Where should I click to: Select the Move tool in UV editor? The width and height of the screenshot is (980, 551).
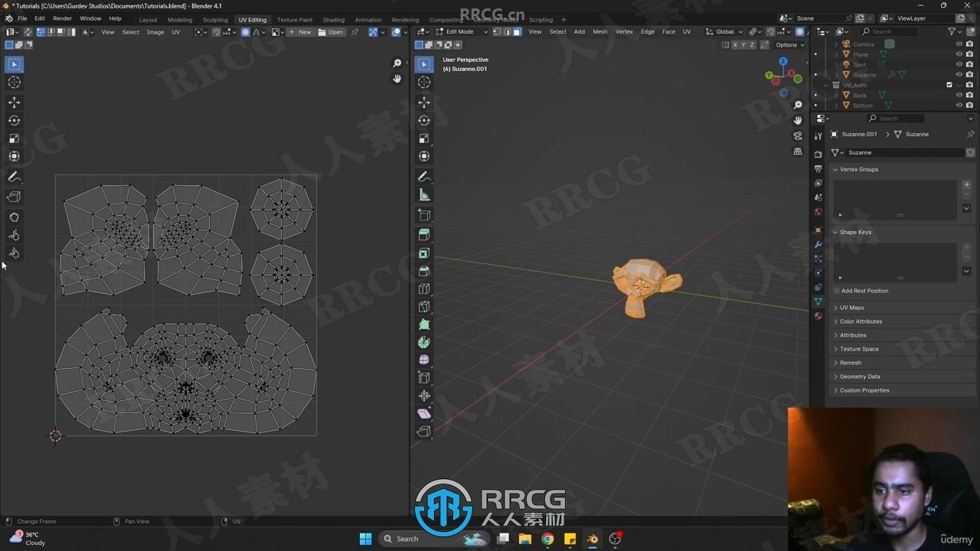pos(14,103)
